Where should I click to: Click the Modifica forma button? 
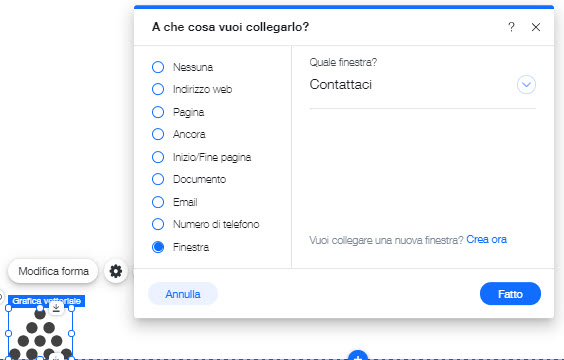(53, 271)
